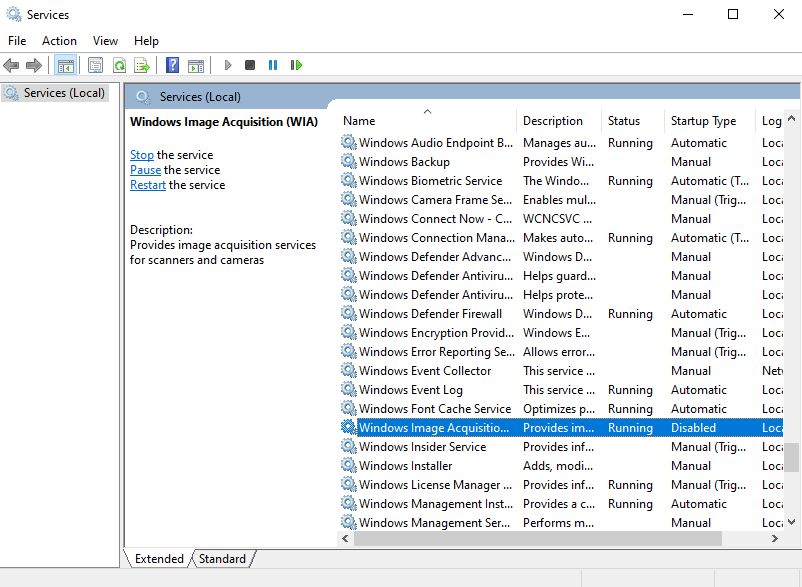The image size is (802, 587).
Task: Click the Forward navigation arrow in toolbar
Action: click(x=33, y=64)
